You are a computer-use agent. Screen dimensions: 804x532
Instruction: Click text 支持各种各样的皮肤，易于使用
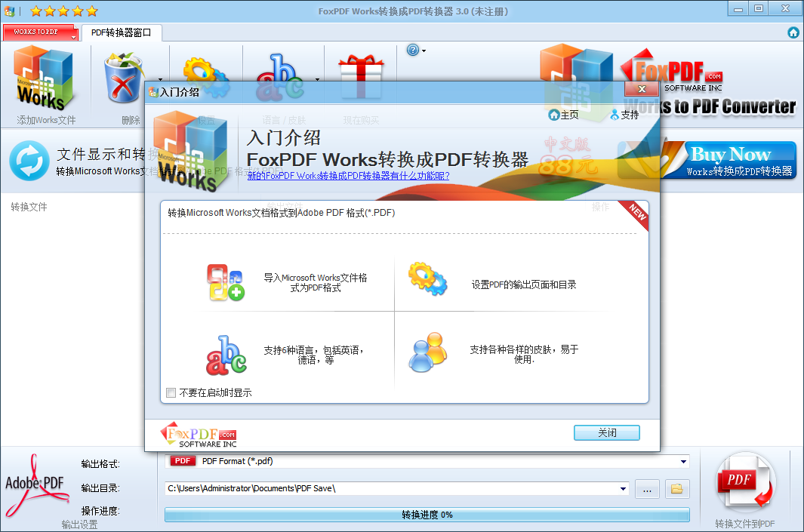point(524,354)
